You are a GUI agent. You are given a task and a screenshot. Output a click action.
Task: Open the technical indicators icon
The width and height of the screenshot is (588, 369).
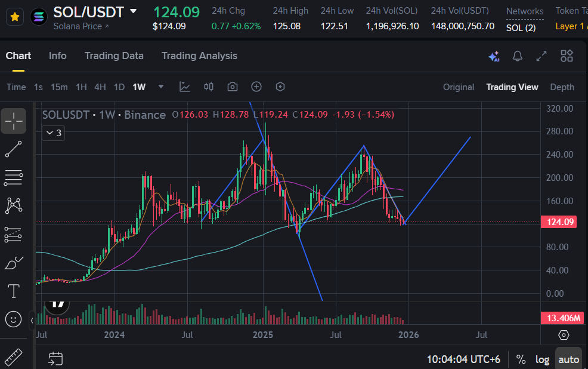pyautogui.click(x=184, y=87)
